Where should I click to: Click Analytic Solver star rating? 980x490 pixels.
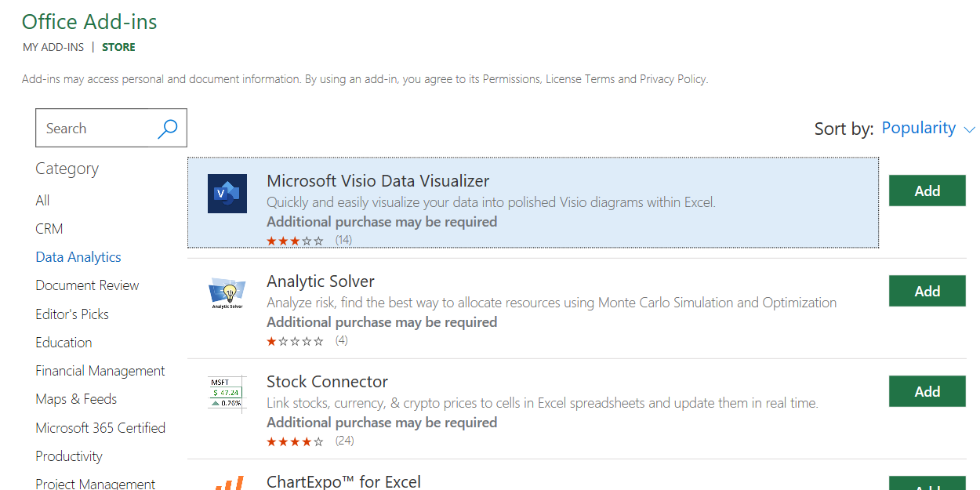[x=295, y=341]
